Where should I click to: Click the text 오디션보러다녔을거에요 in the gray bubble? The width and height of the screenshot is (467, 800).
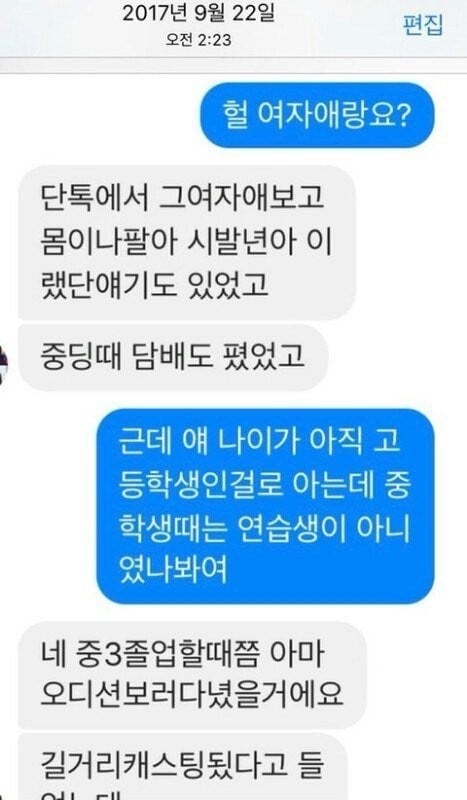[x=192, y=695]
